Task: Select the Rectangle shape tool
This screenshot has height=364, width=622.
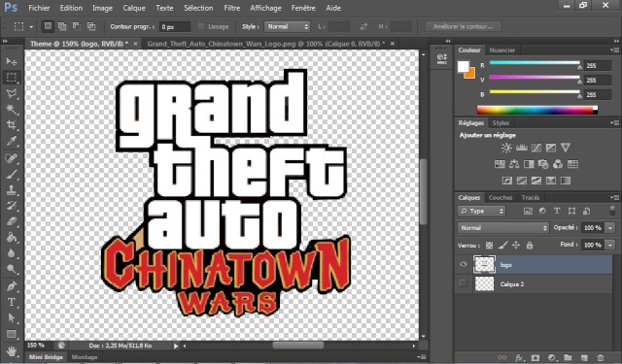Action: pos(12,334)
